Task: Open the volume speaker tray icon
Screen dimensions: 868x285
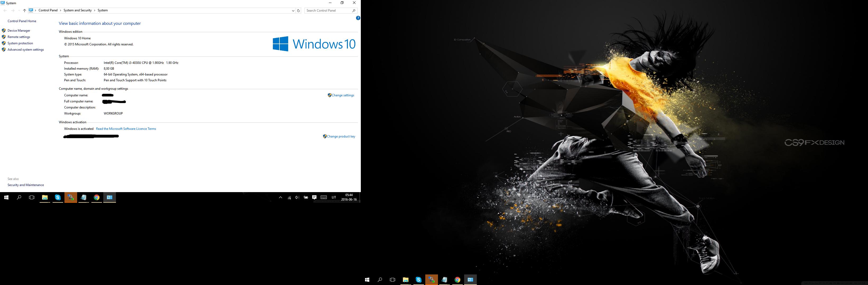Action: tap(297, 197)
